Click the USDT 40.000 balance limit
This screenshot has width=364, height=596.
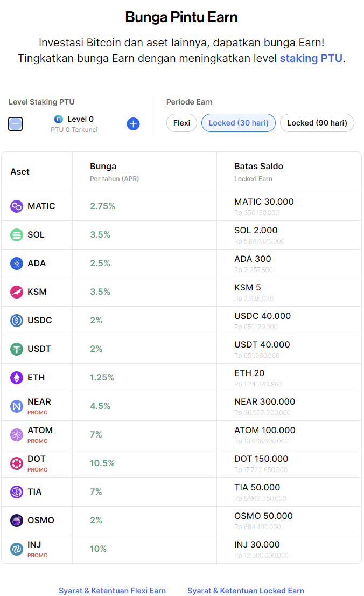[x=262, y=345]
